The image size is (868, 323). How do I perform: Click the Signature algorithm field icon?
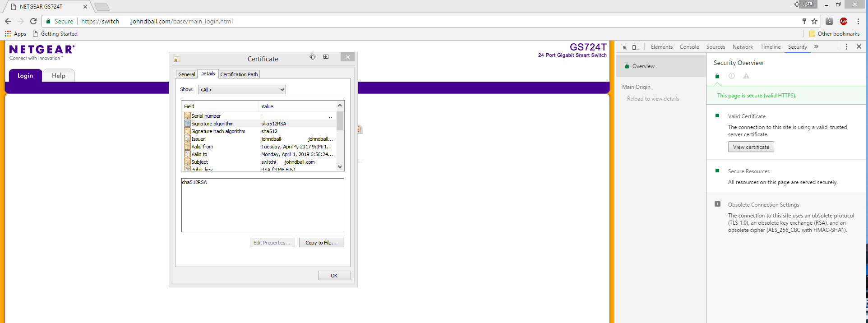coord(187,124)
